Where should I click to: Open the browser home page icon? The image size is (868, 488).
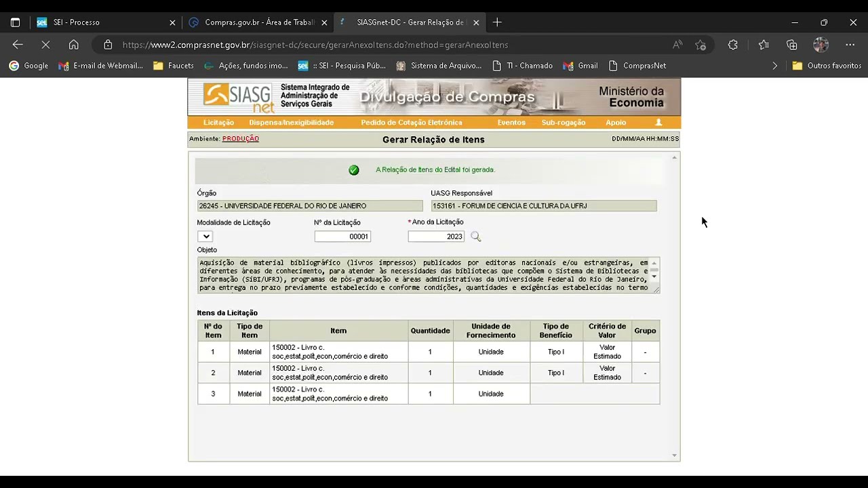(74, 45)
